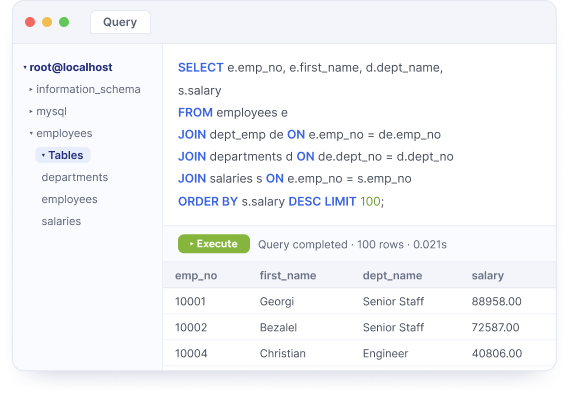Image resolution: width=569 pixels, height=396 pixels.
Task: Click Senior Staff in Georgi's row
Action: tap(393, 301)
